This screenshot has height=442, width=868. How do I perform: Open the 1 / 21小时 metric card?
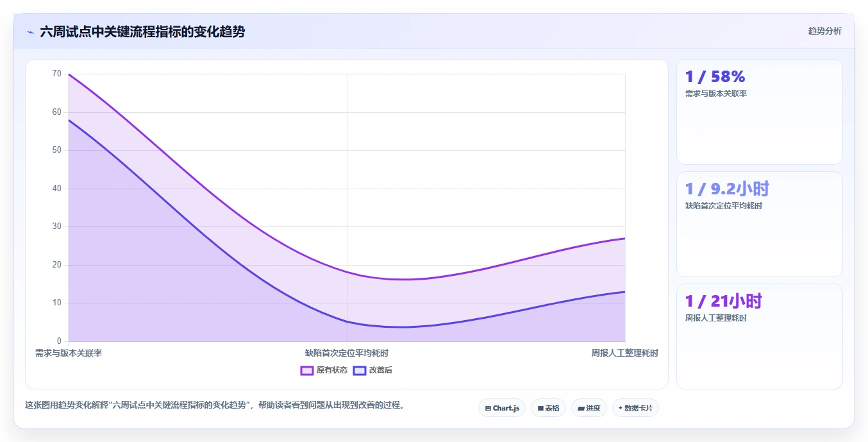(760, 336)
